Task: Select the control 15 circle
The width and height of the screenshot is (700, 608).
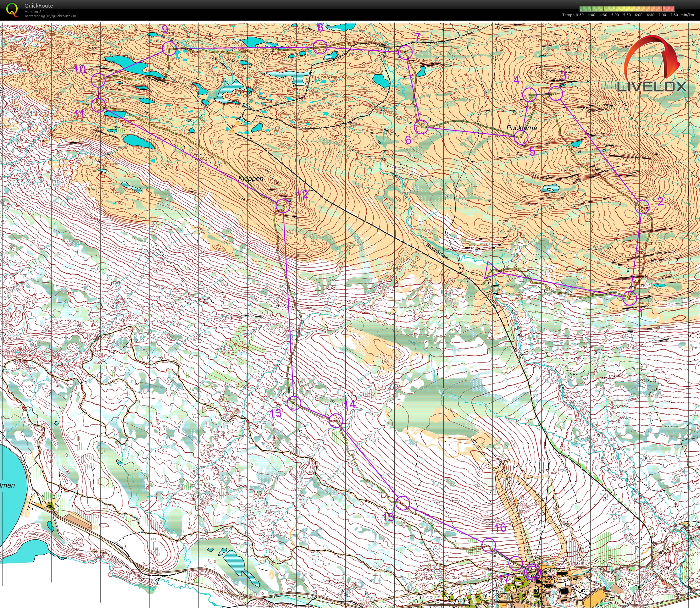Action: (x=403, y=503)
